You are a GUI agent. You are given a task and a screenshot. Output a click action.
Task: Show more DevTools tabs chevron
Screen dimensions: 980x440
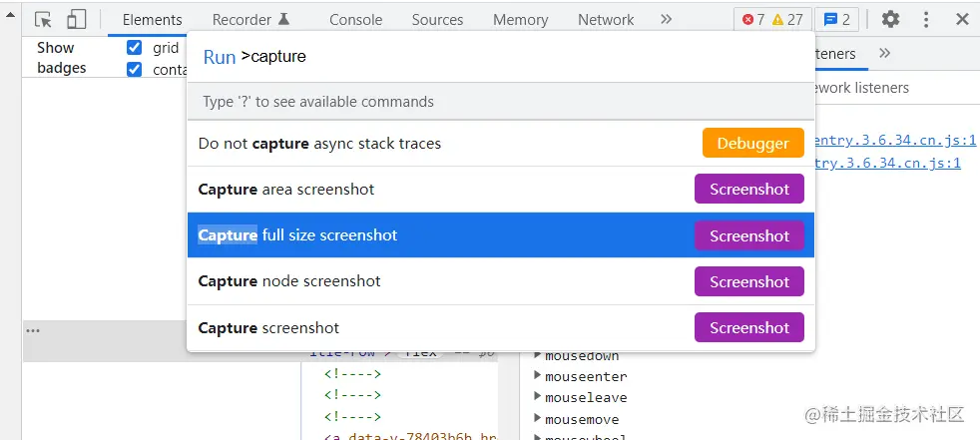(x=667, y=19)
